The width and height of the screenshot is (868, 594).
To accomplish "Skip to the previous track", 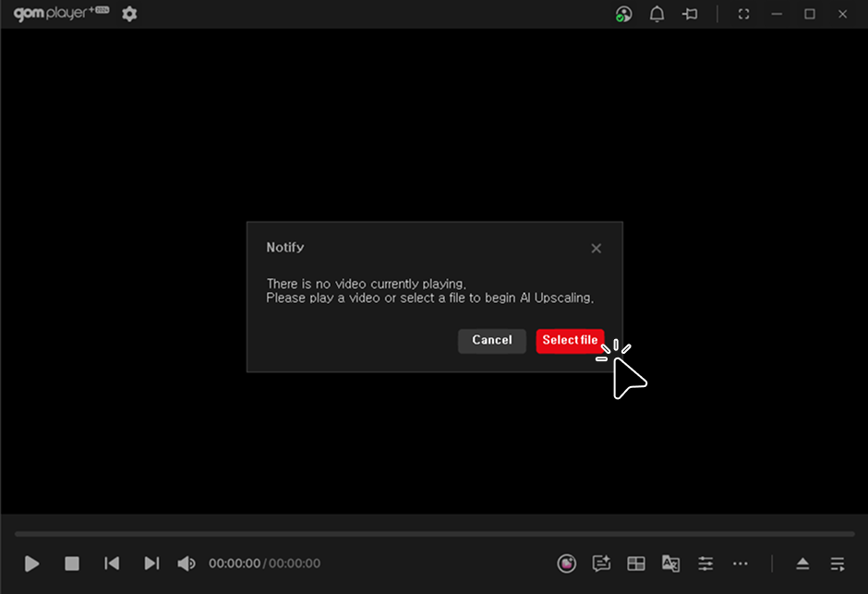I will [x=112, y=564].
